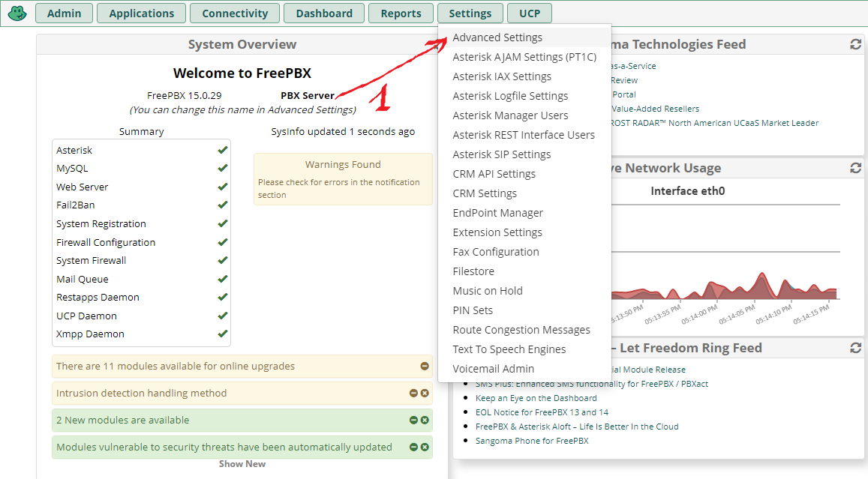Collapse the Intrusion detection handling notification
The image size is (868, 479).
pyautogui.click(x=413, y=394)
